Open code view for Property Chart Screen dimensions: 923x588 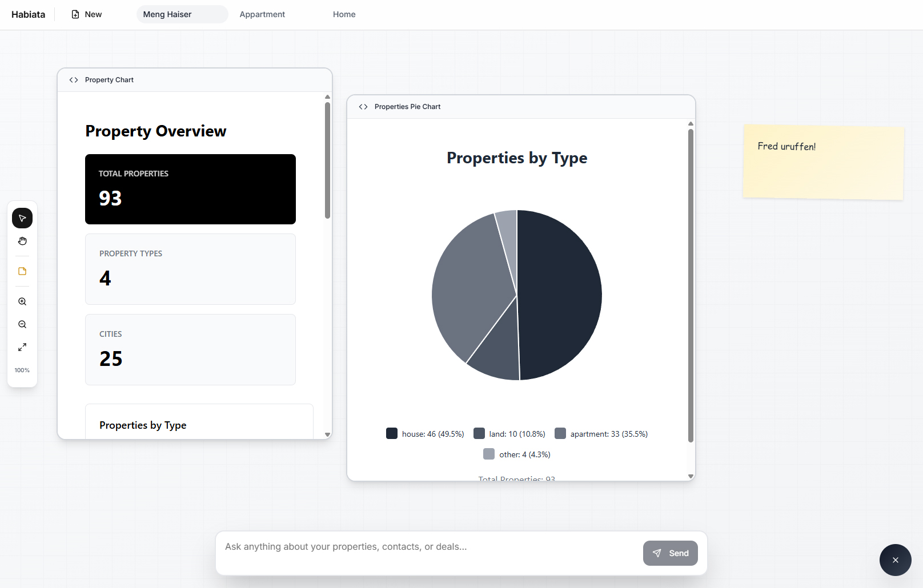(x=73, y=79)
